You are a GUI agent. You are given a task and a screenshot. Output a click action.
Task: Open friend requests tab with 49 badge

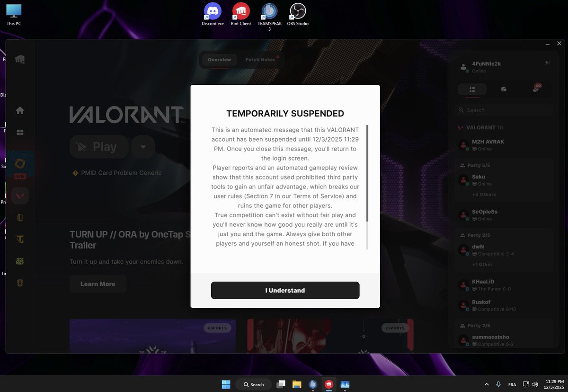535,89
